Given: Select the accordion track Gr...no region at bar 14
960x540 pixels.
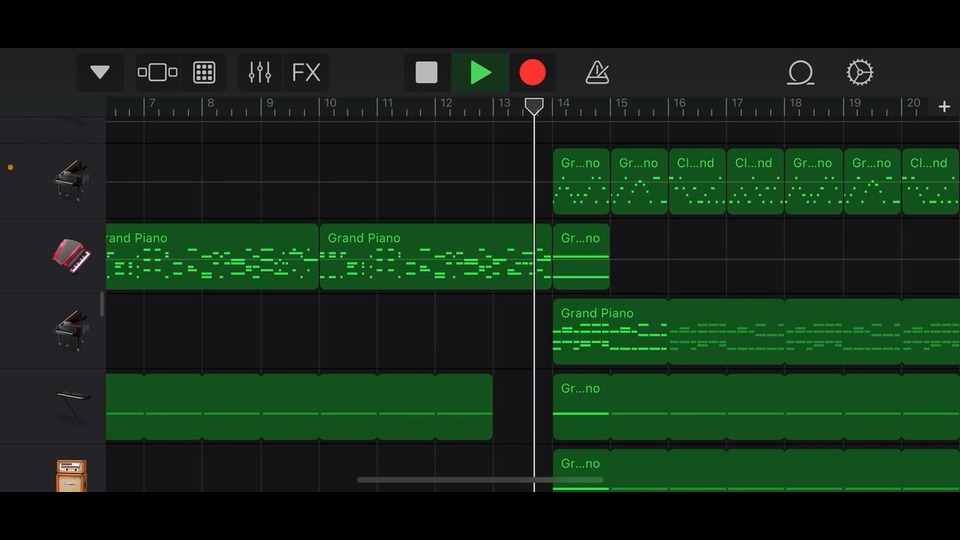Looking at the screenshot, I should (581, 257).
